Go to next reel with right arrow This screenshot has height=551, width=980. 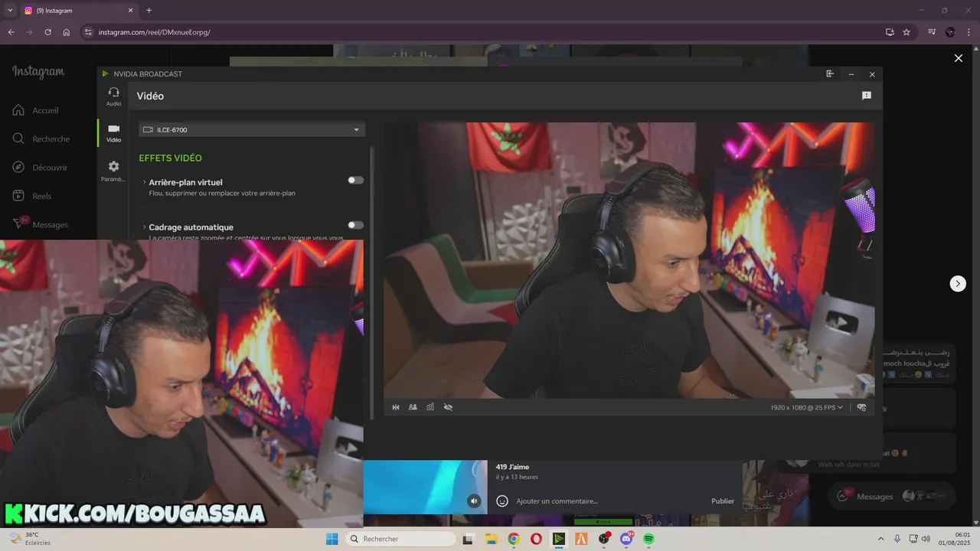[x=958, y=283]
